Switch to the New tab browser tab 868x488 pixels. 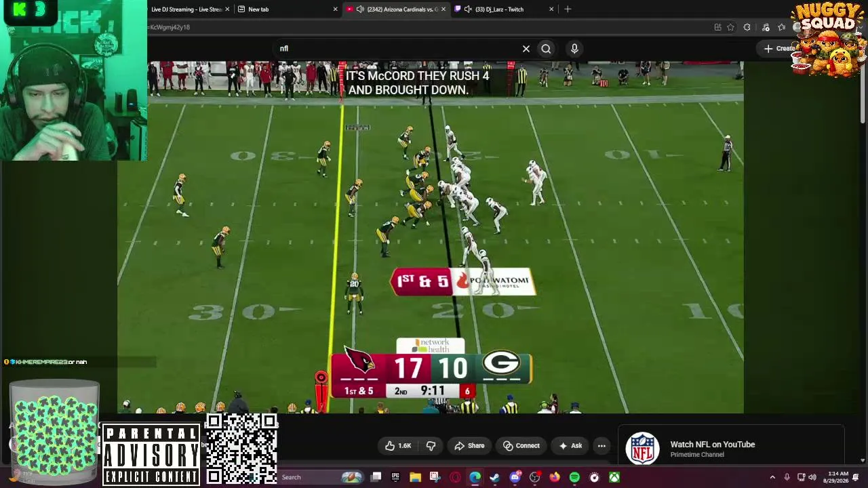[x=288, y=9]
